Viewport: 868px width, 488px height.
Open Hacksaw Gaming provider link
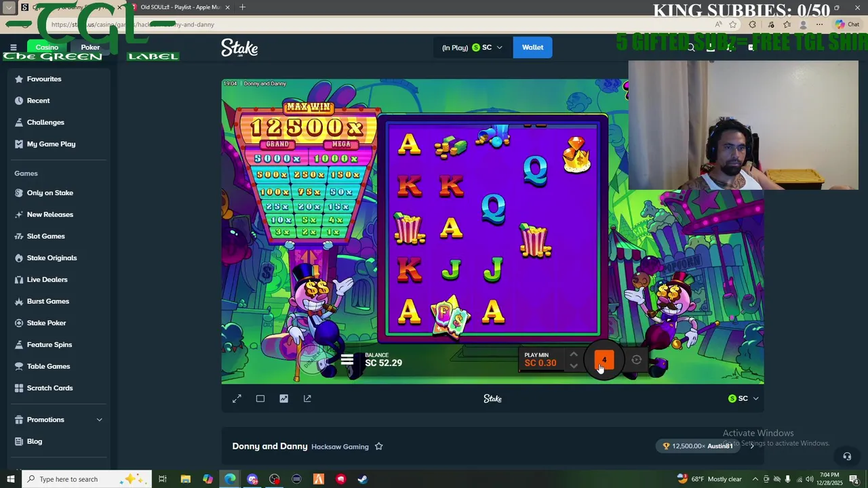pos(340,447)
